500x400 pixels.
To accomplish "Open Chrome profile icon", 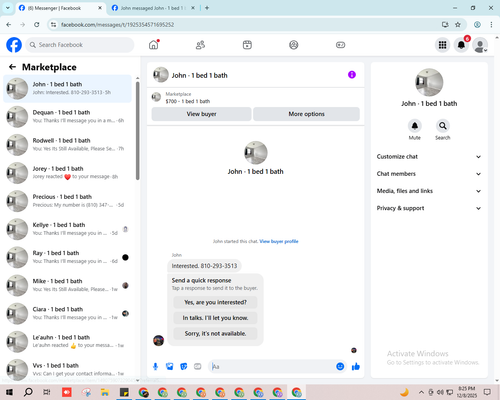I will coord(477,24).
